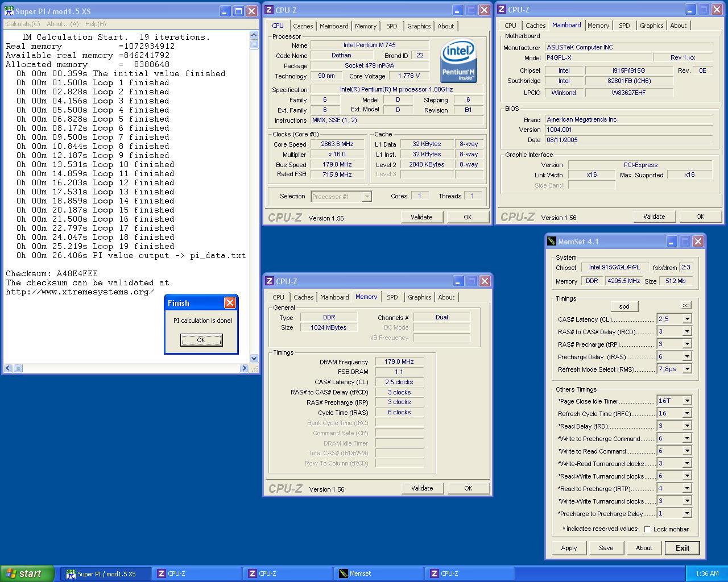Click the Checksum: A48E4FEE line
The height and width of the screenshot is (582, 728).
pyautogui.click(x=52, y=273)
